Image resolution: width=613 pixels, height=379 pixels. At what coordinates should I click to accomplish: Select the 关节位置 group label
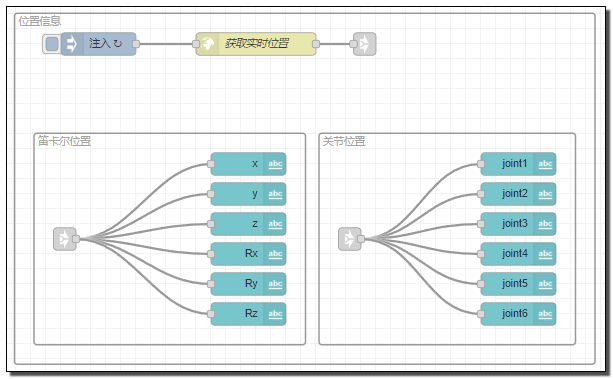[344, 141]
